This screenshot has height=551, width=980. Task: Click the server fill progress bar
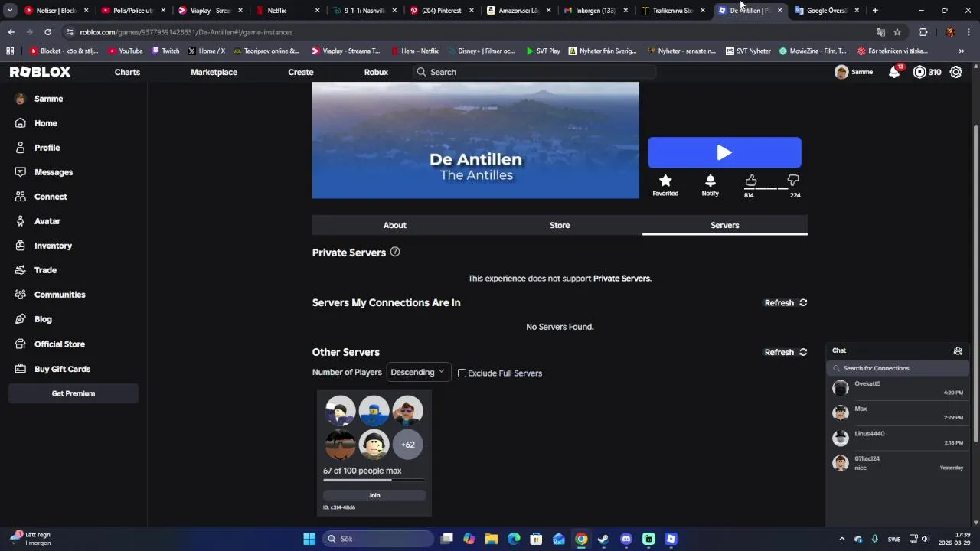(x=374, y=480)
